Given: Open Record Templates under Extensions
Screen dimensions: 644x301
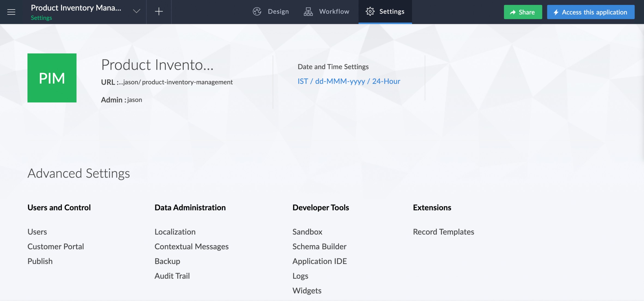Looking at the screenshot, I should (443, 232).
